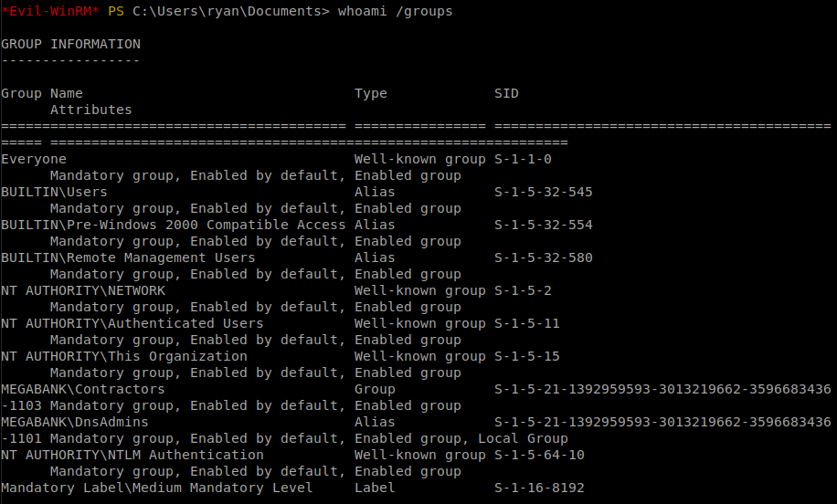Image resolution: width=837 pixels, height=504 pixels.
Task: Click the MEGABANK\DnsAdmins group name
Action: point(79,422)
